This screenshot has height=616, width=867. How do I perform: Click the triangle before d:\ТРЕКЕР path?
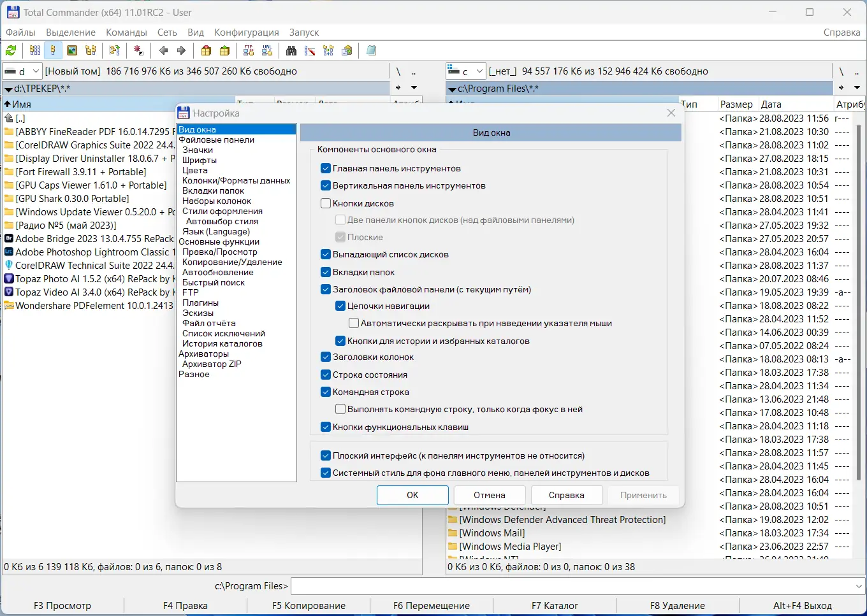tap(8, 89)
